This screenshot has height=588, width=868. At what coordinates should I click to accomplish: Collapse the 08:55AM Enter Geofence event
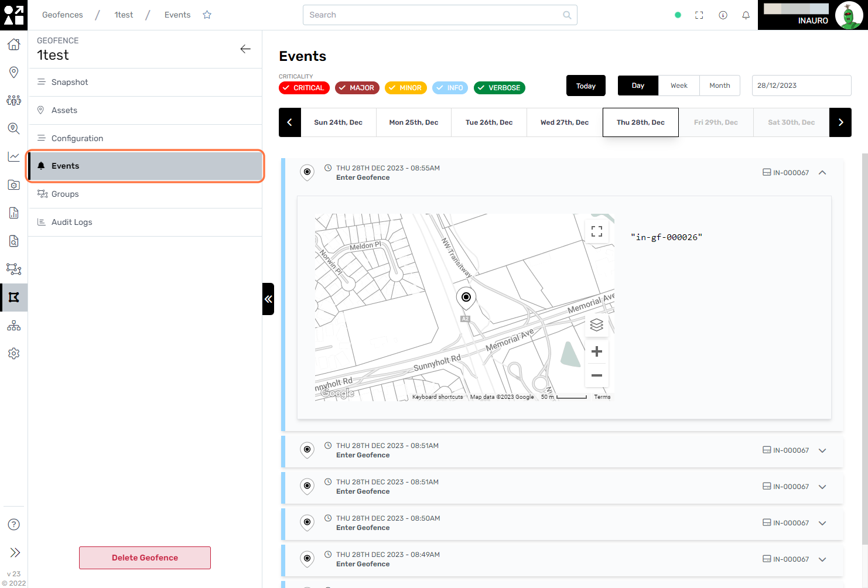(822, 173)
